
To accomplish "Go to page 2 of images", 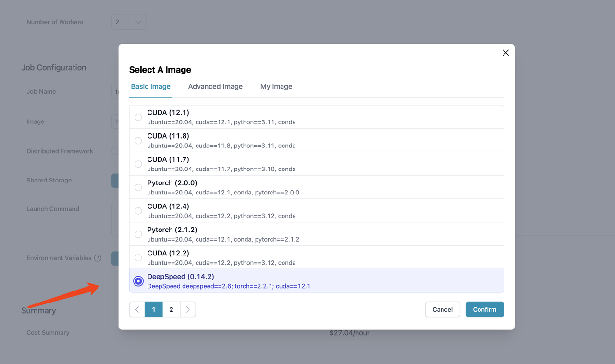I will [171, 309].
